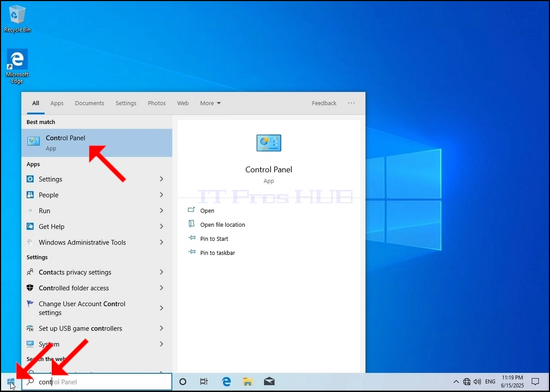Expand the System result arrow
This screenshot has width=550, height=392.
coord(162,344)
